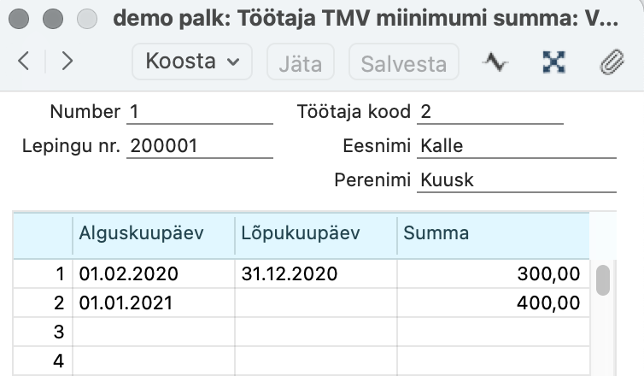The width and height of the screenshot is (644, 376).
Task: Go to the previous record arrow
Action: click(x=24, y=62)
